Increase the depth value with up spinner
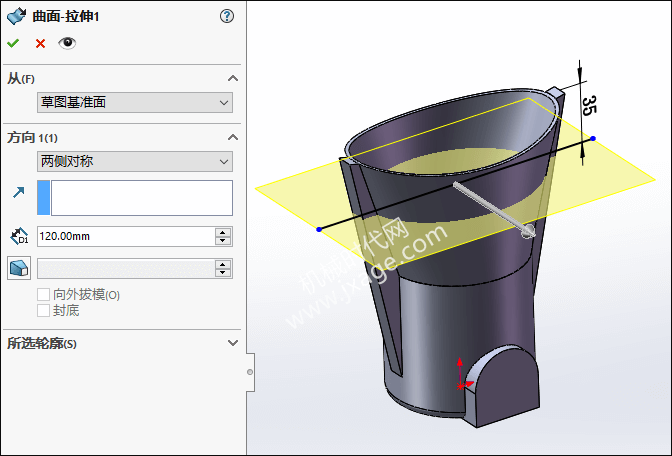The width and height of the screenshot is (672, 456). (x=224, y=232)
